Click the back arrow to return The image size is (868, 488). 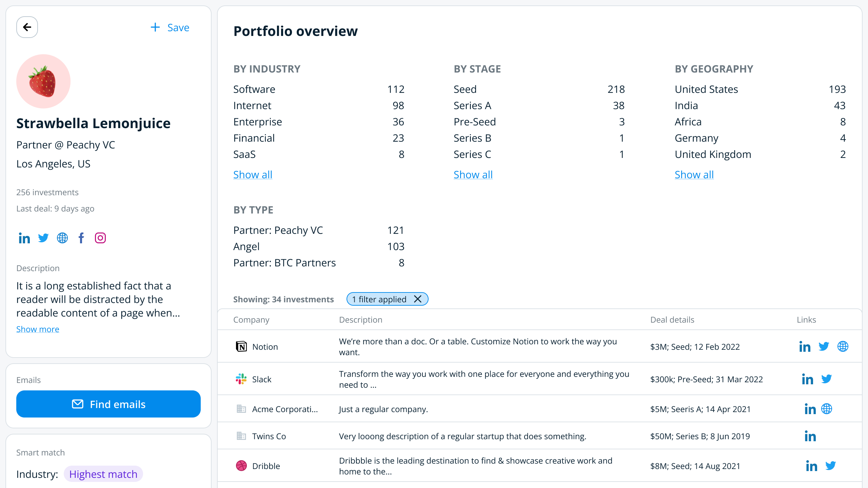click(x=27, y=27)
